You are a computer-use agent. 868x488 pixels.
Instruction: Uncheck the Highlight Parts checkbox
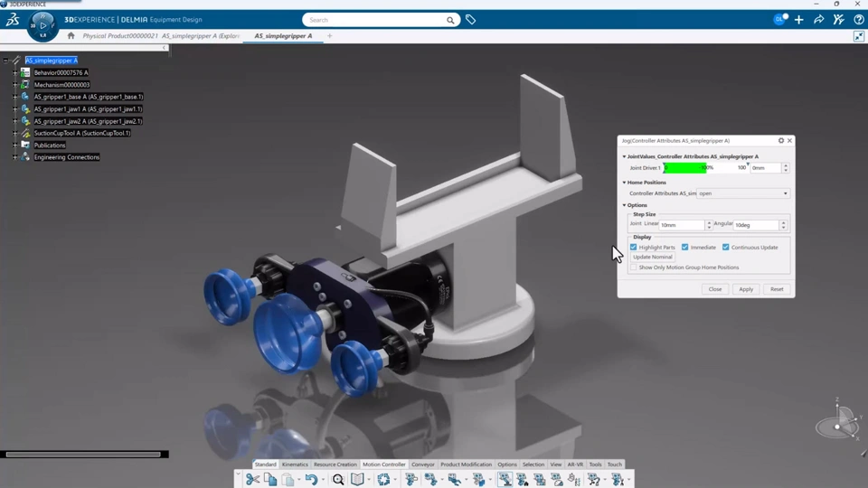[x=633, y=248]
